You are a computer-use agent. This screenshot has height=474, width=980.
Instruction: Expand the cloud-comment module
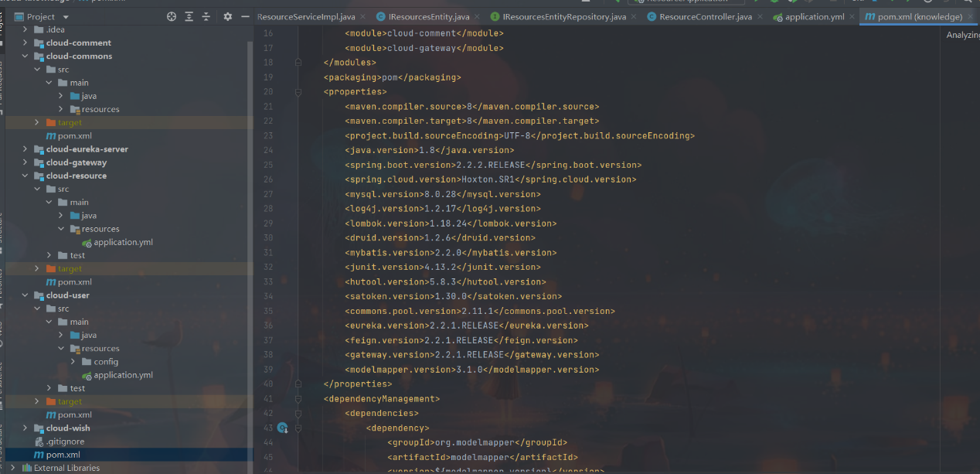coord(26,43)
